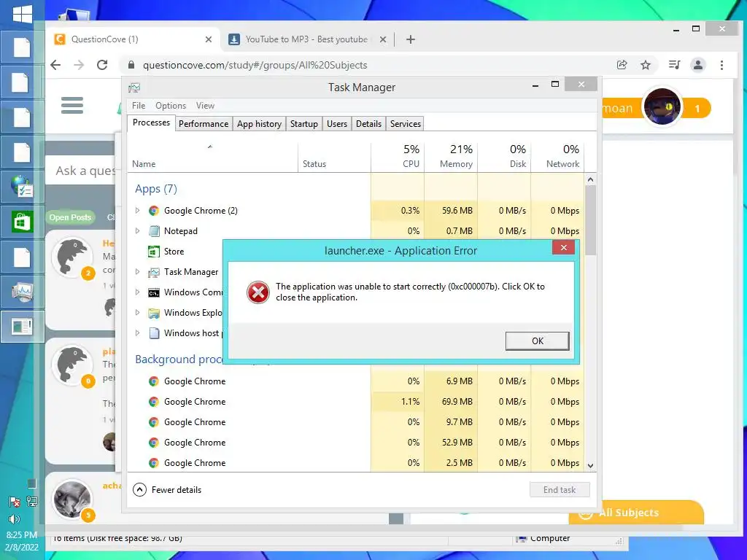
Task: Open the Chrome profile icon
Action: point(698,65)
